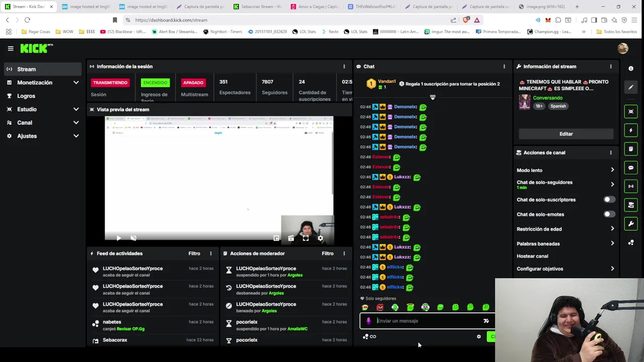This screenshot has height=362, width=644.
Task: Select Stream in the left sidebar
Action: click(42, 69)
